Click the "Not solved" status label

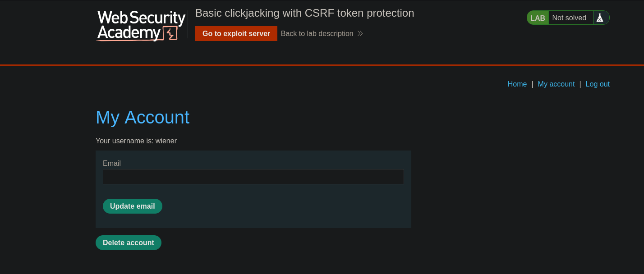coord(569,18)
